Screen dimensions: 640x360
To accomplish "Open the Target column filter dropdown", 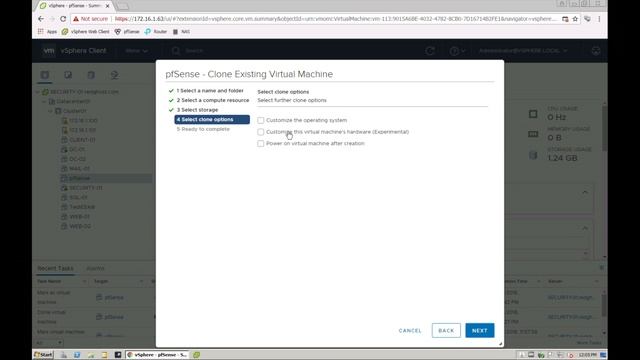I will click(141, 282).
